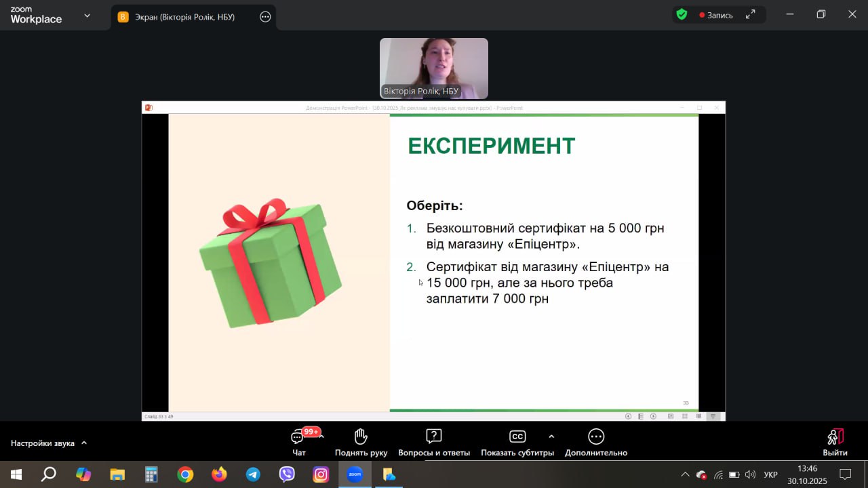This screenshot has height=488, width=868.
Task: Click the Настройки звука label
Action: 43,443
